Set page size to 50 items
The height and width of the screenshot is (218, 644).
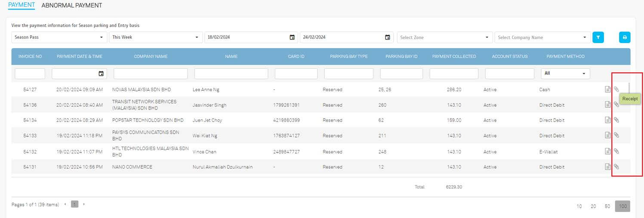pyautogui.click(x=607, y=206)
